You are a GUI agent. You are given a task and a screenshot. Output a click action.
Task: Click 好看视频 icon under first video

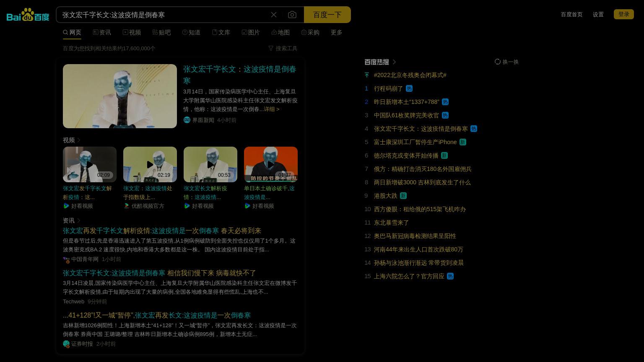(x=66, y=206)
